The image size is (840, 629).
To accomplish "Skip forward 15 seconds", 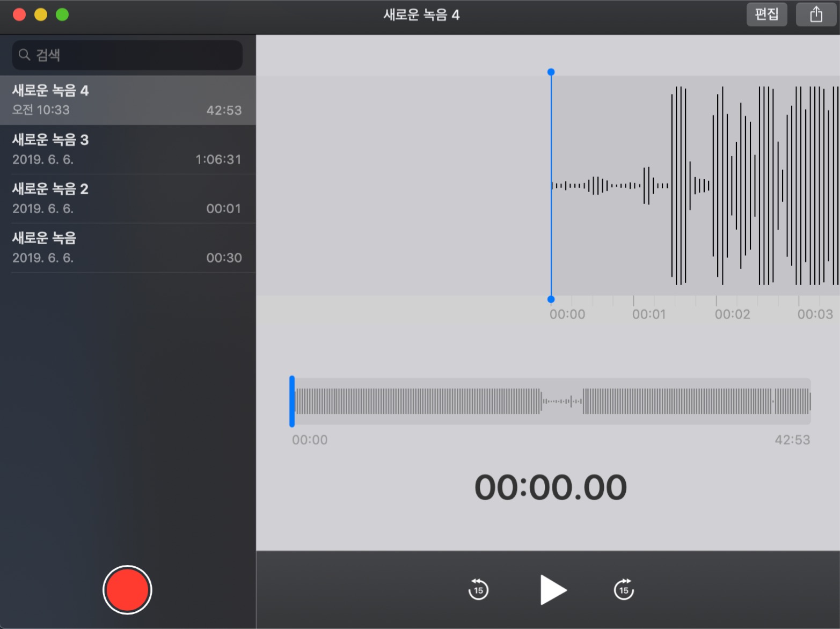I will click(624, 589).
